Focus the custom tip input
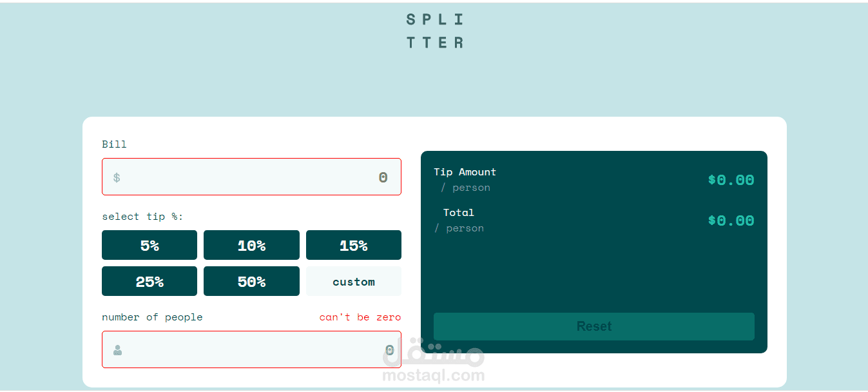The image size is (868, 392). tap(354, 281)
